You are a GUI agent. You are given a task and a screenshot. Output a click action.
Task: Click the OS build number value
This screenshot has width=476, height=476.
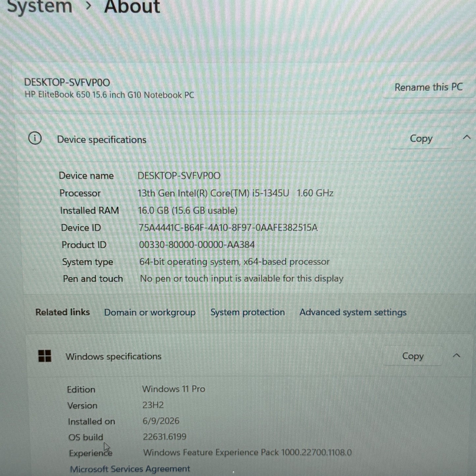pos(165,437)
